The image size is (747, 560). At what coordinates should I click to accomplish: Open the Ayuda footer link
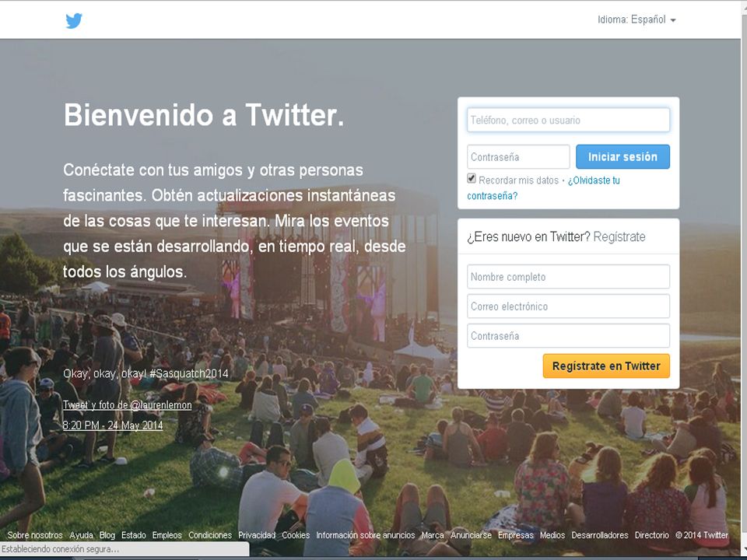click(81, 535)
